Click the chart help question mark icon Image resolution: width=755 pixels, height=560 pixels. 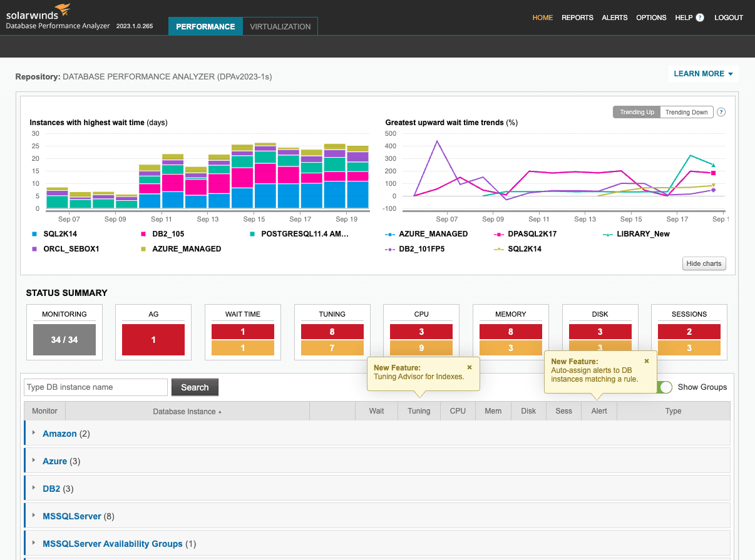click(x=721, y=113)
